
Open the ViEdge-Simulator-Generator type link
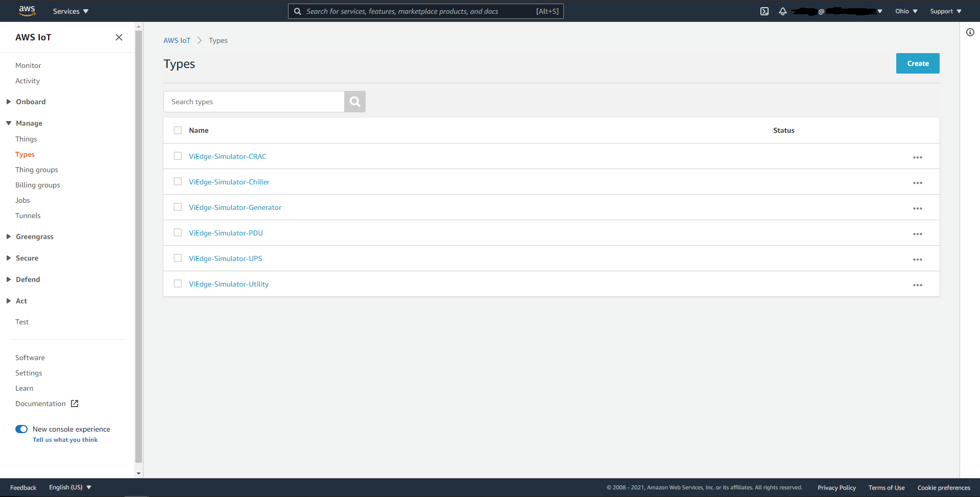(x=235, y=207)
